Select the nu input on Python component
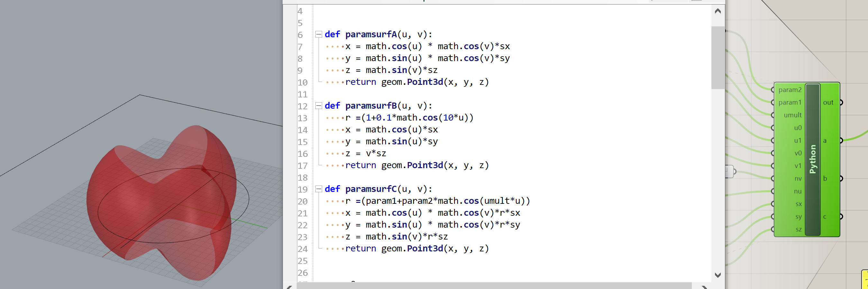Screen dimensions: 868x289 tap(798, 191)
